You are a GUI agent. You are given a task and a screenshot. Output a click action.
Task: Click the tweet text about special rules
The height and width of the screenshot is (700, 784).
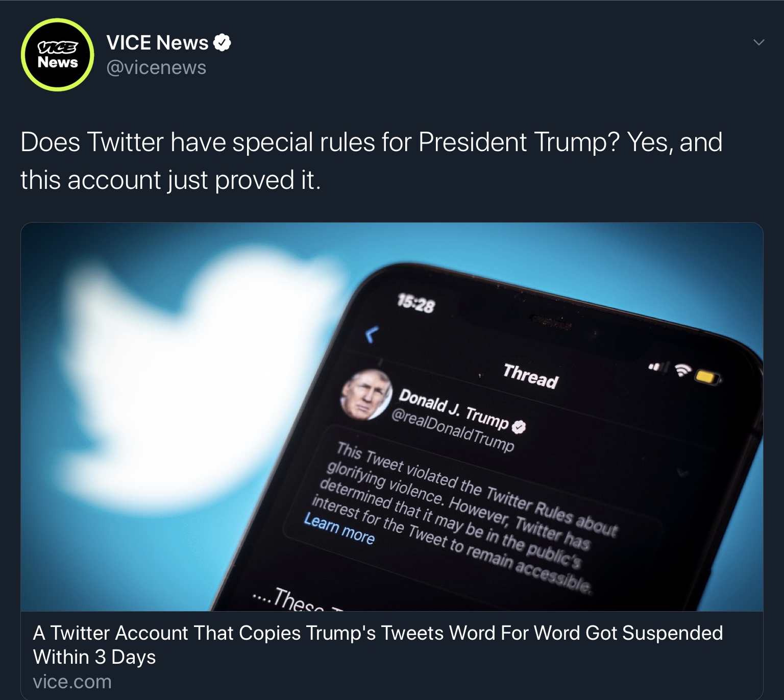click(x=371, y=160)
